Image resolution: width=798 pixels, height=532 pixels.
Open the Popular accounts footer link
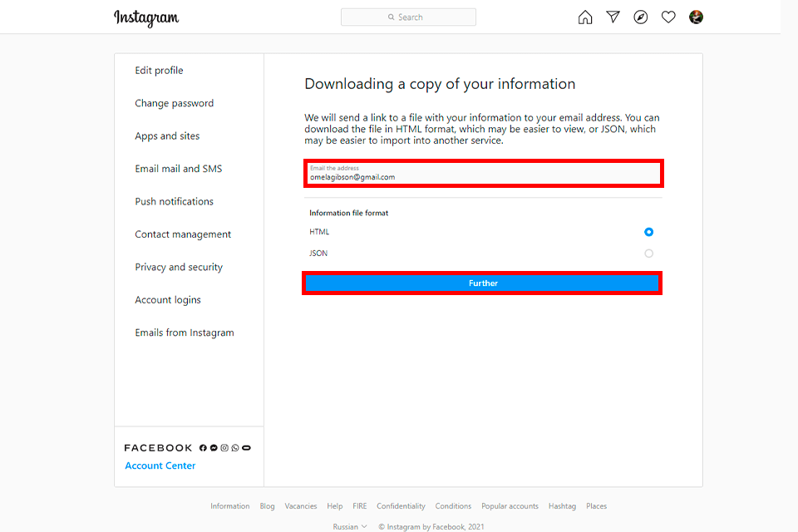(x=510, y=506)
